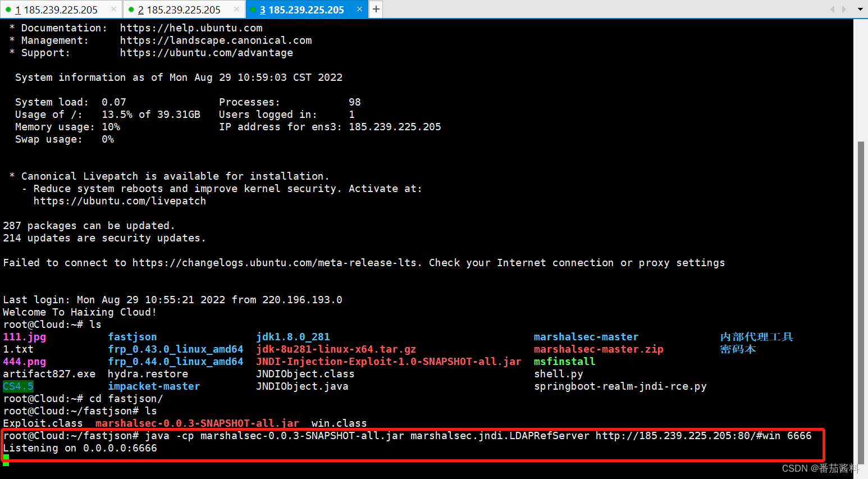868x479 pixels.
Task: Click marshalsec-0.0.3-SNAPSHOT-all.jar in ls output
Action: (197, 423)
